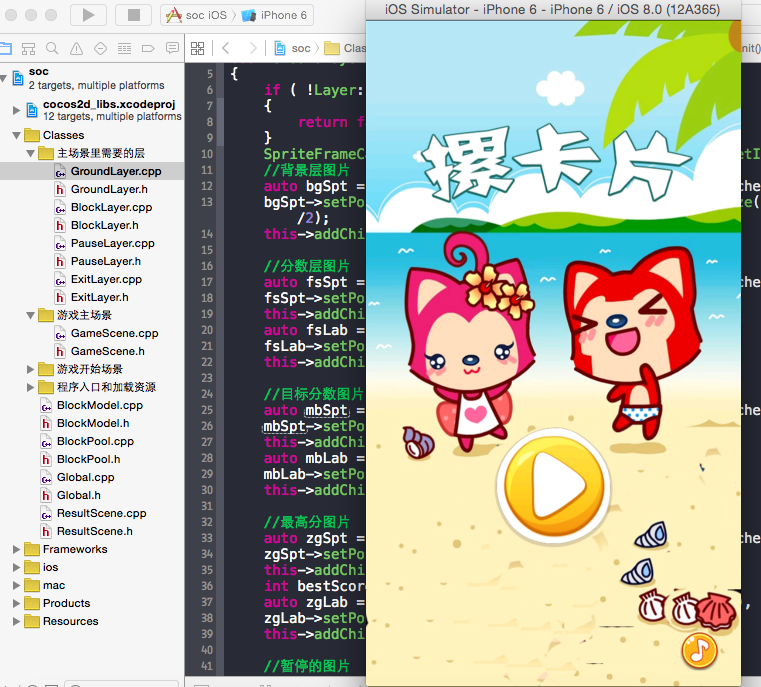This screenshot has height=687, width=761.
Task: Go back in editor history
Action: click(226, 48)
